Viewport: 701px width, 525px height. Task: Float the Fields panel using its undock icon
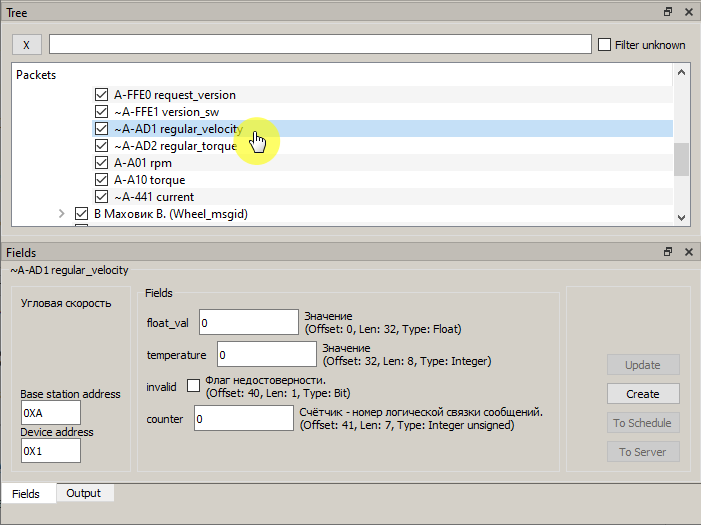tap(668, 253)
